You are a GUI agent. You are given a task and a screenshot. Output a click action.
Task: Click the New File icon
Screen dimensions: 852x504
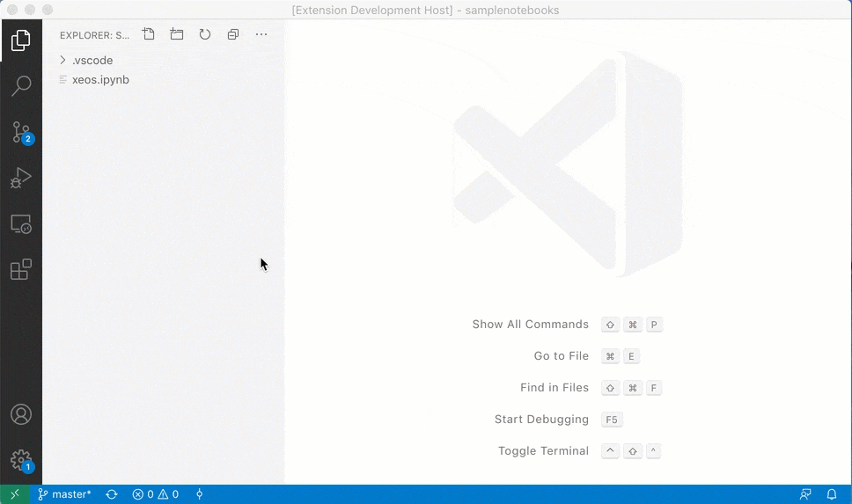pyautogui.click(x=149, y=34)
